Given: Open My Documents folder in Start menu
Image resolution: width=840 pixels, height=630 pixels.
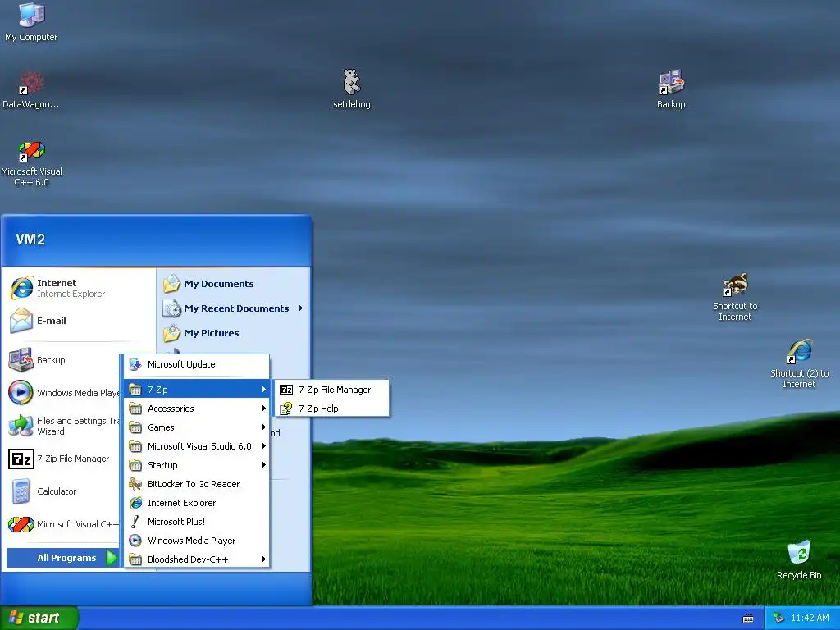Looking at the screenshot, I should [234, 284].
